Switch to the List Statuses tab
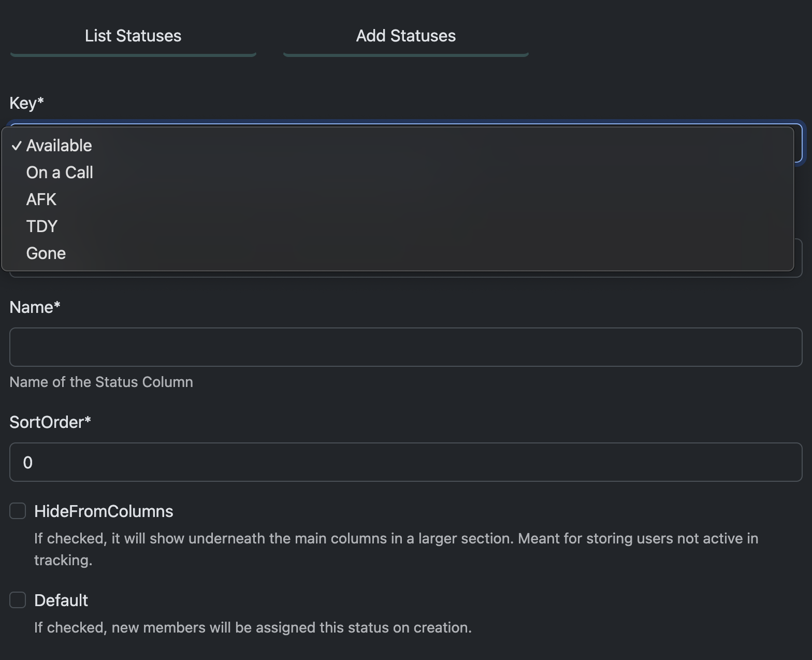This screenshot has width=812, height=660. tap(133, 36)
